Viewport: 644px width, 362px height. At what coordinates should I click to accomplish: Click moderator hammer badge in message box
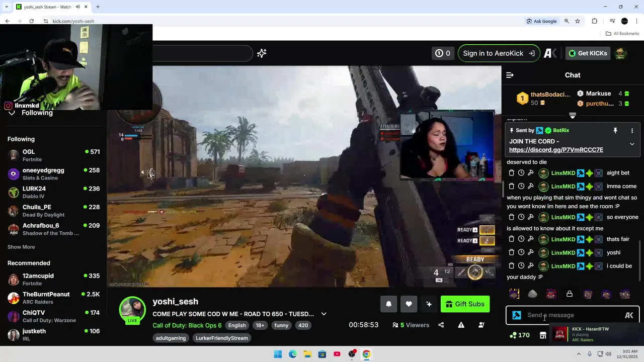click(x=517, y=315)
